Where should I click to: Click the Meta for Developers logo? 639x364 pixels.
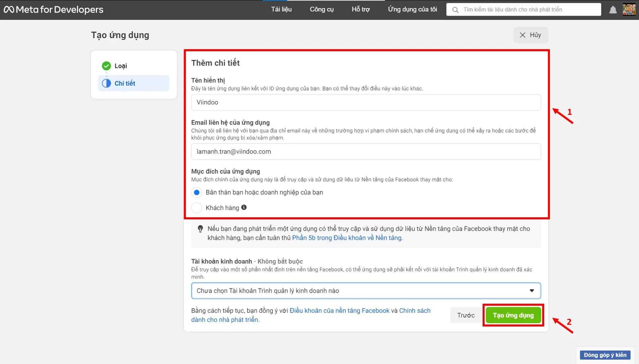pos(54,9)
